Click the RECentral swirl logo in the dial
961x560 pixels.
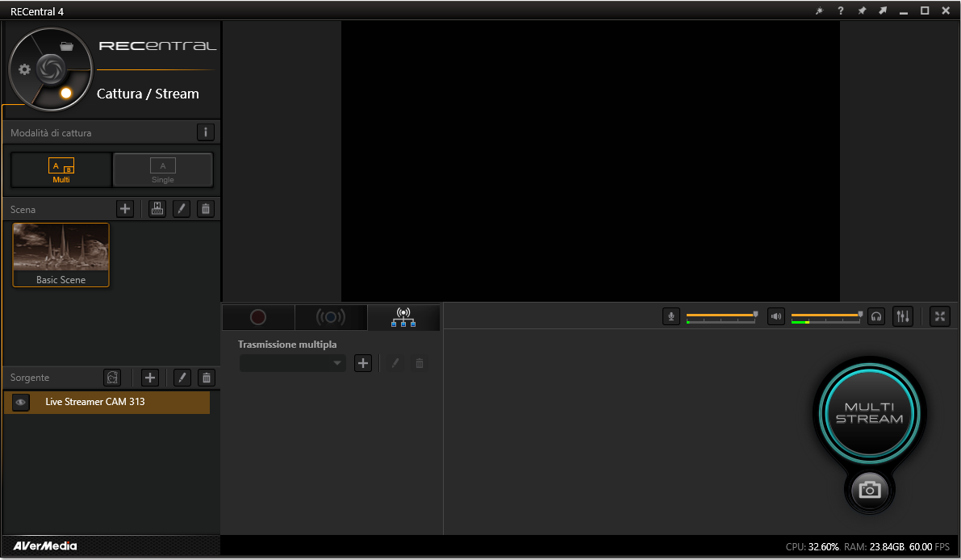[x=51, y=69]
